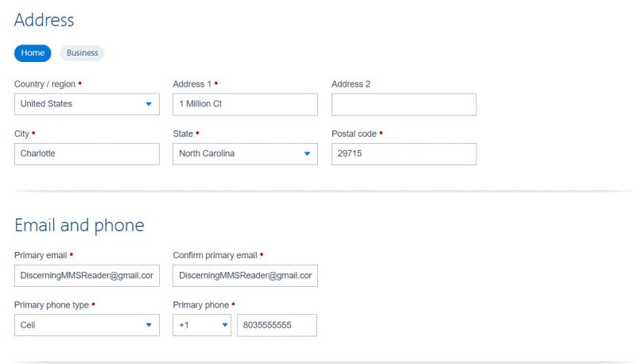
Task: Click the Address 2 label
Action: coord(351,84)
